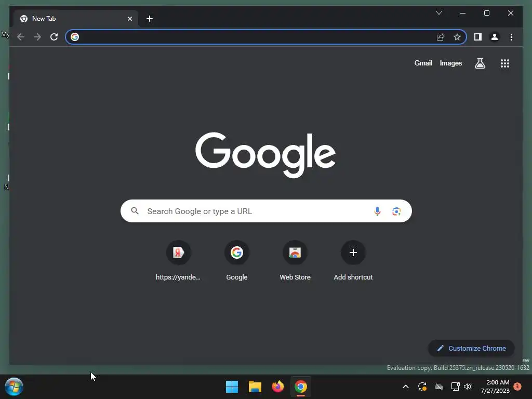
Task: Open the Chrome three-dot menu
Action: pyautogui.click(x=511, y=37)
